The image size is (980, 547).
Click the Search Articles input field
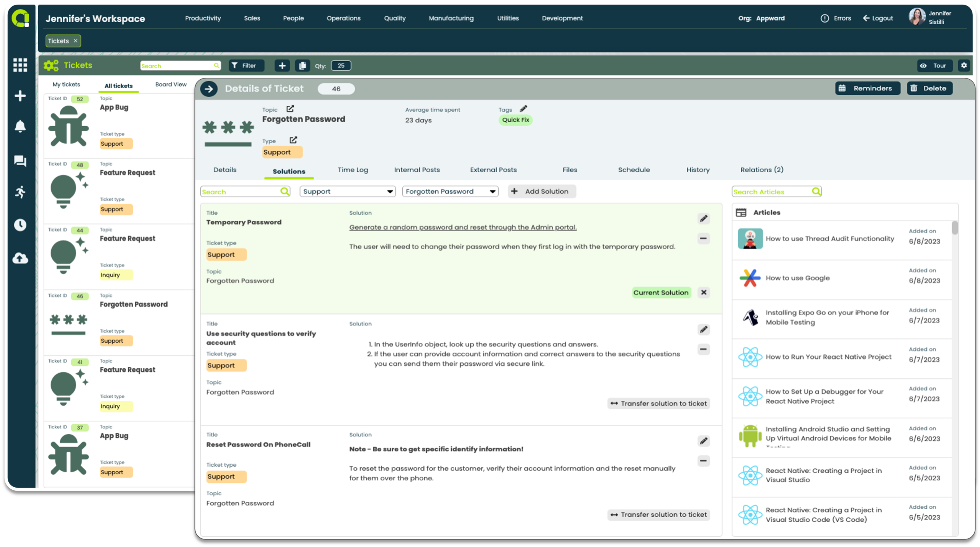(776, 191)
